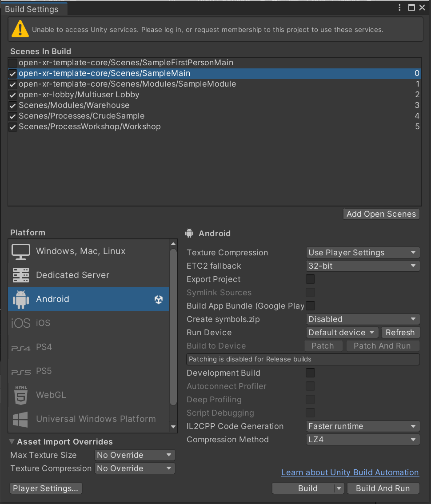Viewport: 431px width, 504px height.
Task: Uncheck the Multiuser Lobby scene checkbox
Action: [x=13, y=95]
